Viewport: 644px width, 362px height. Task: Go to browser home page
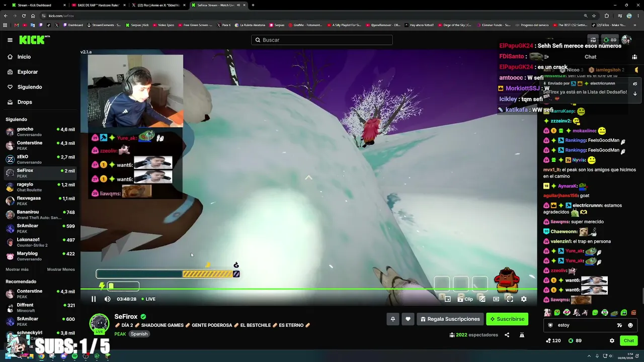33,16
